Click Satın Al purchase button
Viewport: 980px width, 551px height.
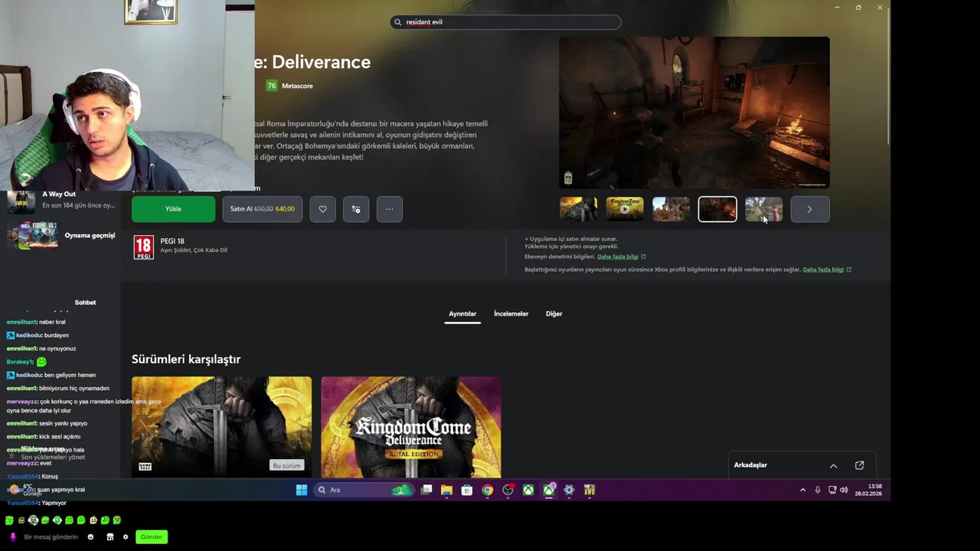click(263, 209)
